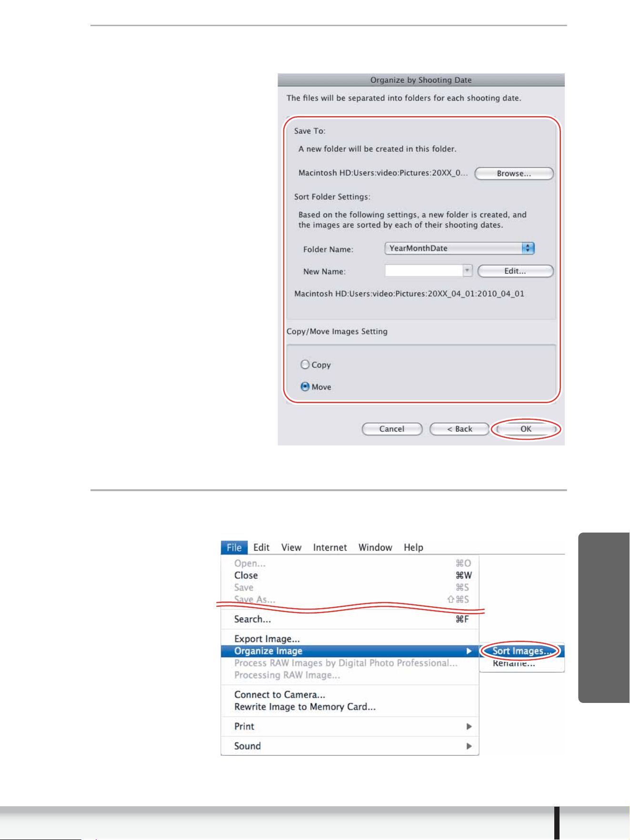Open the New Name combo box arrow
This screenshot has height=840, width=630.
(468, 271)
